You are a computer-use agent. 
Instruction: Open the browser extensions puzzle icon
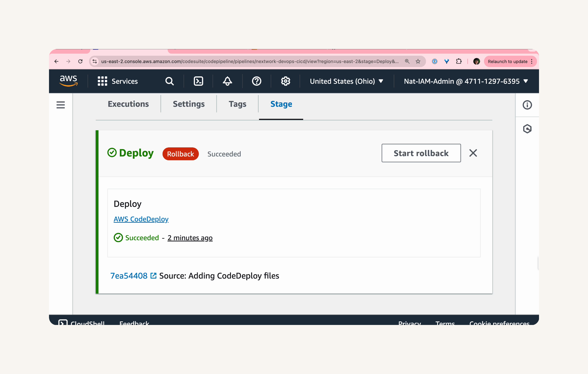459,61
